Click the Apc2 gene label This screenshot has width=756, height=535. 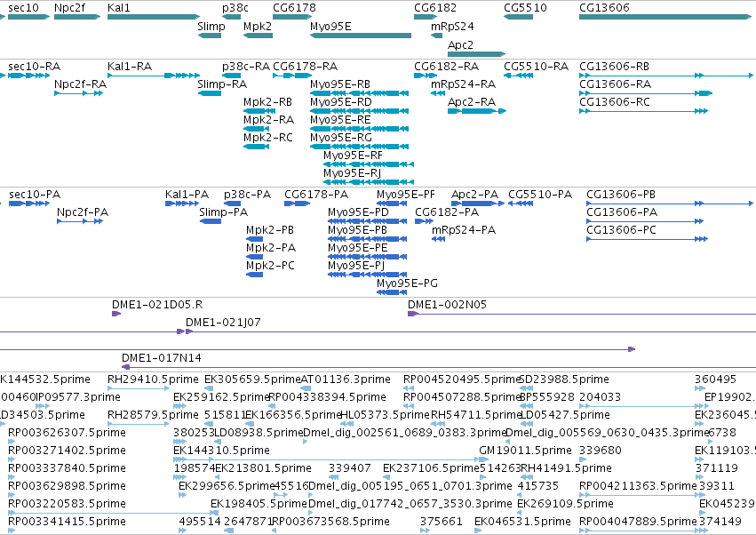[460, 44]
